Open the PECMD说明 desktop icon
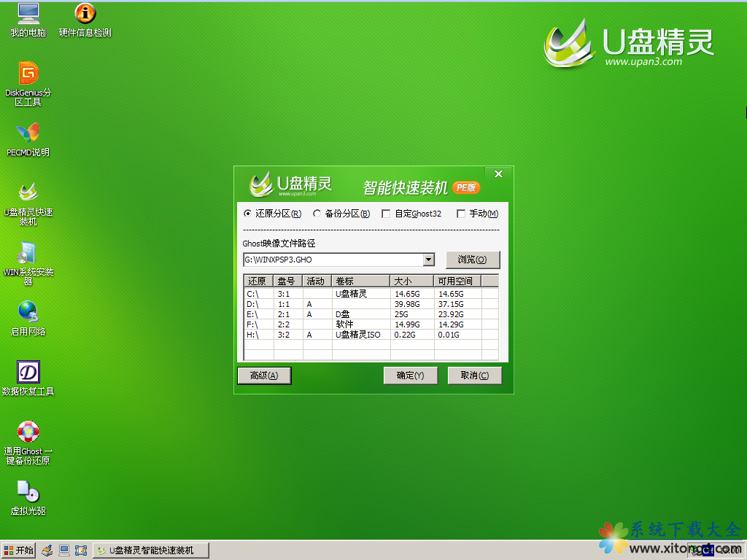747x560 pixels. pyautogui.click(x=28, y=139)
